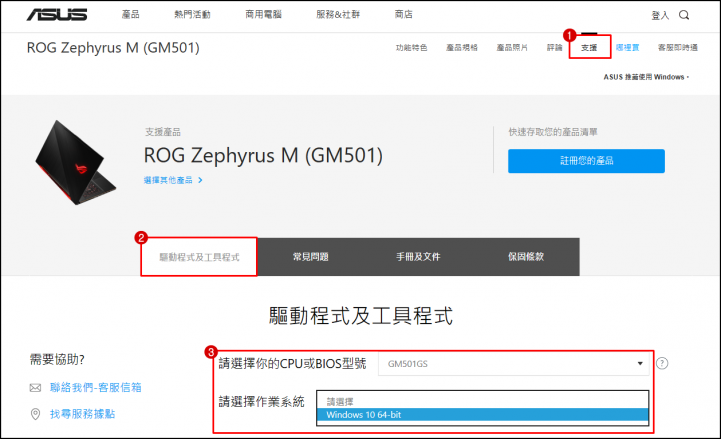The height and width of the screenshot is (439, 721).
Task: Select the 驅動程式及工具程式 tab
Action: 199,257
